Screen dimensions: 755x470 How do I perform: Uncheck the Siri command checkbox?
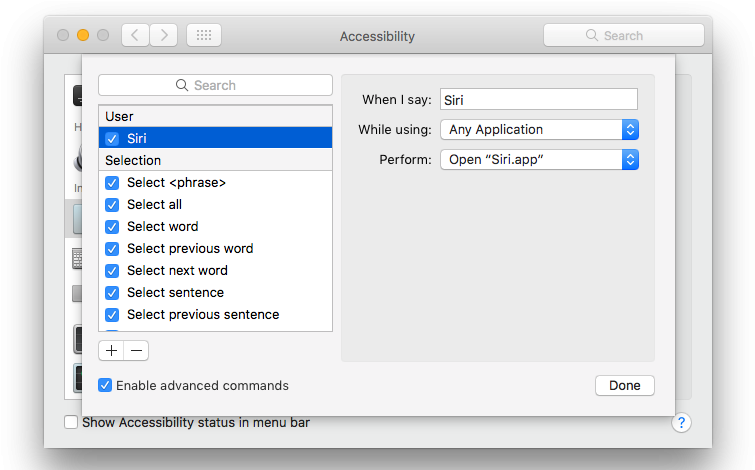click(112, 139)
